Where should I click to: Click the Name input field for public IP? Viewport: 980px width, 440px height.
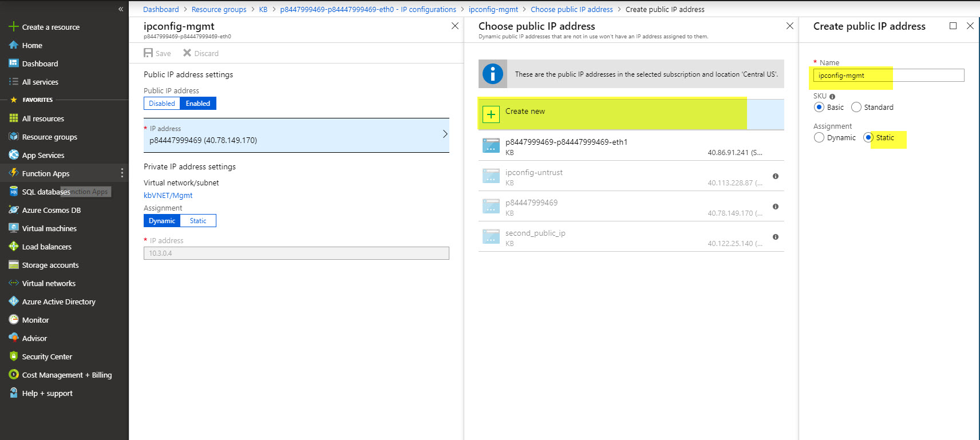pyautogui.click(x=888, y=75)
